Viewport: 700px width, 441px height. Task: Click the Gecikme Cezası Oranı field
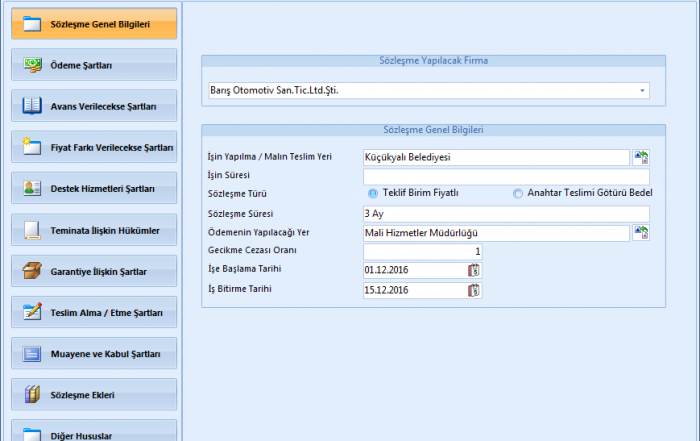[x=423, y=251]
